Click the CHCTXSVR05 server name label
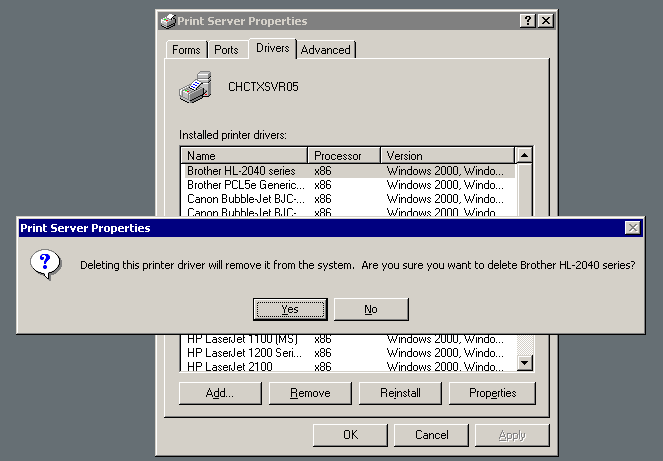 click(263, 87)
